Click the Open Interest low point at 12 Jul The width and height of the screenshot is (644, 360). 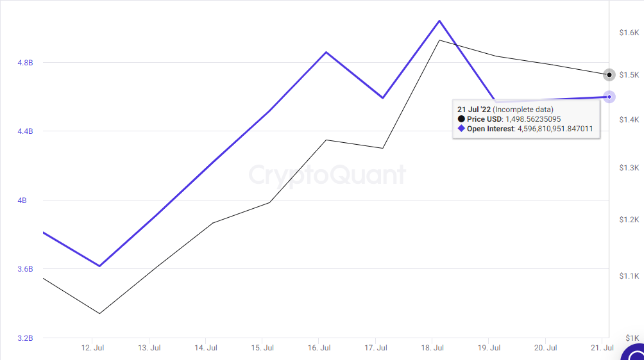[99, 266]
